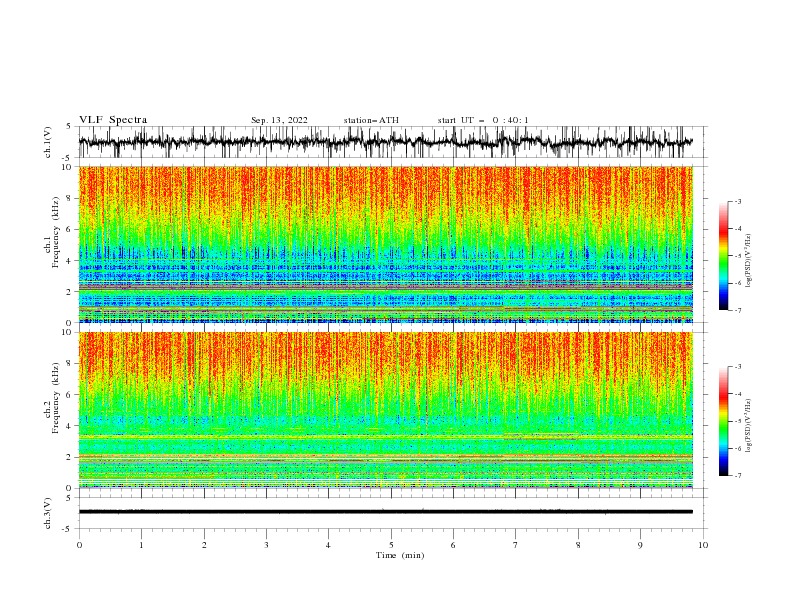The image size is (792, 612).
Task: Click inside the ch.1 spectrogram panel
Action: (385, 244)
